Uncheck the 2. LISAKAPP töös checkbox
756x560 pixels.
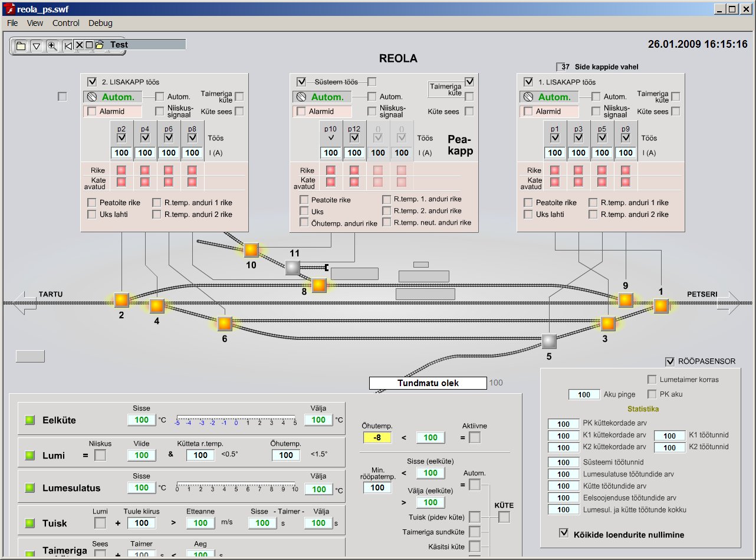[92, 82]
